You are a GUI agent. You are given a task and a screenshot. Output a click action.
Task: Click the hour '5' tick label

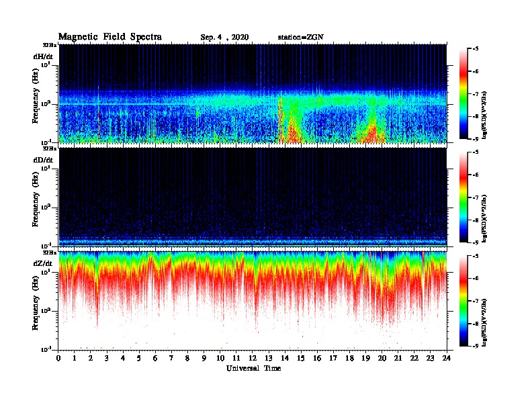coord(139,359)
